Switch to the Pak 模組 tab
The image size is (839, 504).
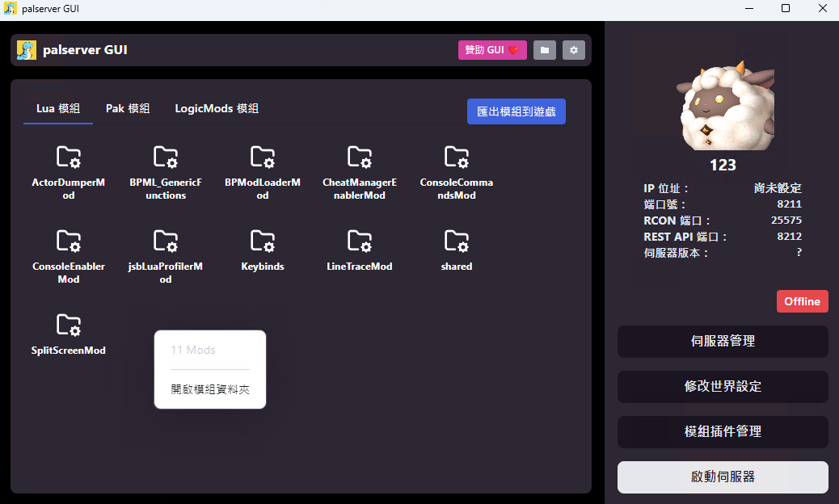coord(128,108)
